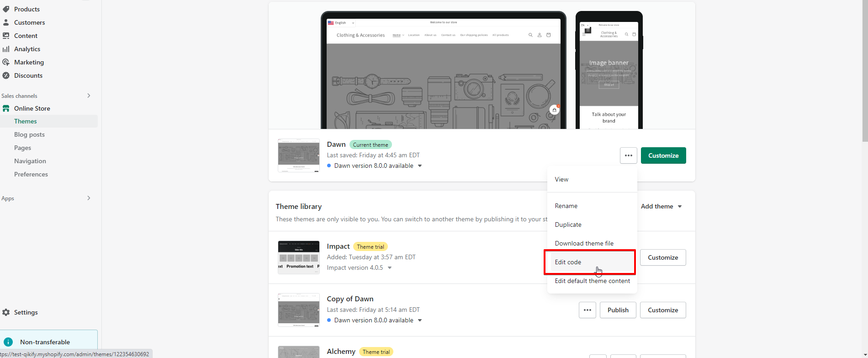This screenshot has width=868, height=358.
Task: Click the Analytics bar chart icon
Action: pyautogui.click(x=6, y=49)
